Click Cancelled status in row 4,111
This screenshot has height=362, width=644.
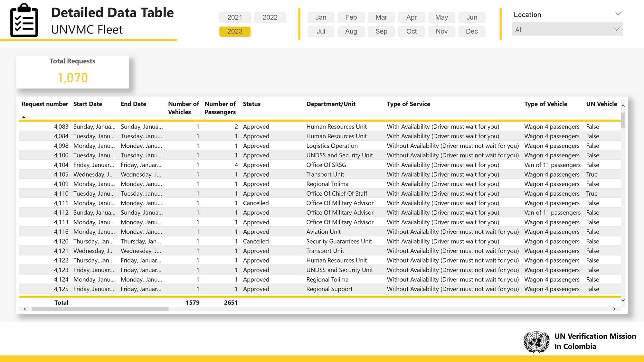(256, 203)
